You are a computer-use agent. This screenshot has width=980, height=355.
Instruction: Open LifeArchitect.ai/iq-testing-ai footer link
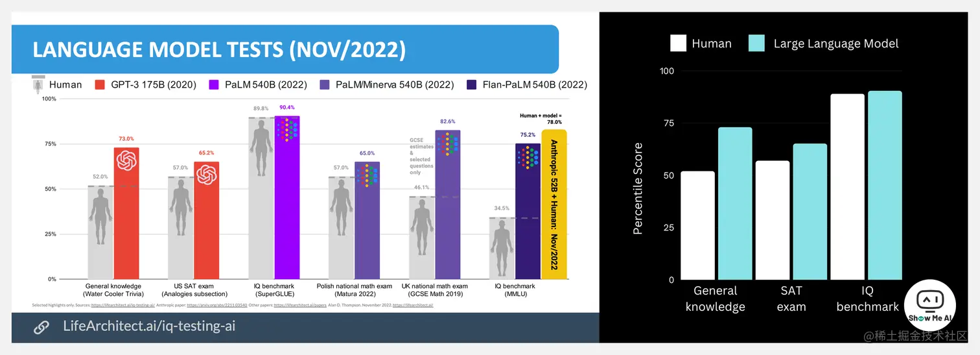click(148, 326)
